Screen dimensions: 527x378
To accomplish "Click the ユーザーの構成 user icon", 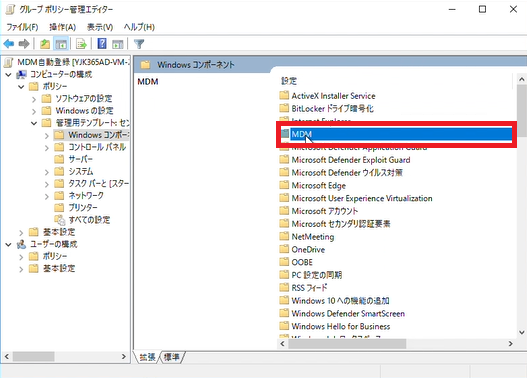I will (x=22, y=244).
